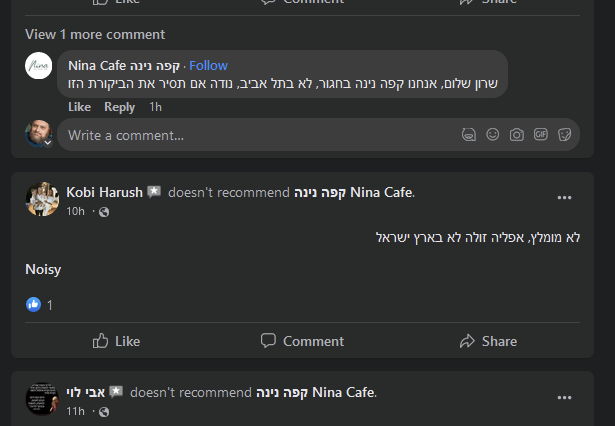The image size is (615, 426).
Task: Open Kobi Harush's profile name link
Action: click(x=104, y=191)
